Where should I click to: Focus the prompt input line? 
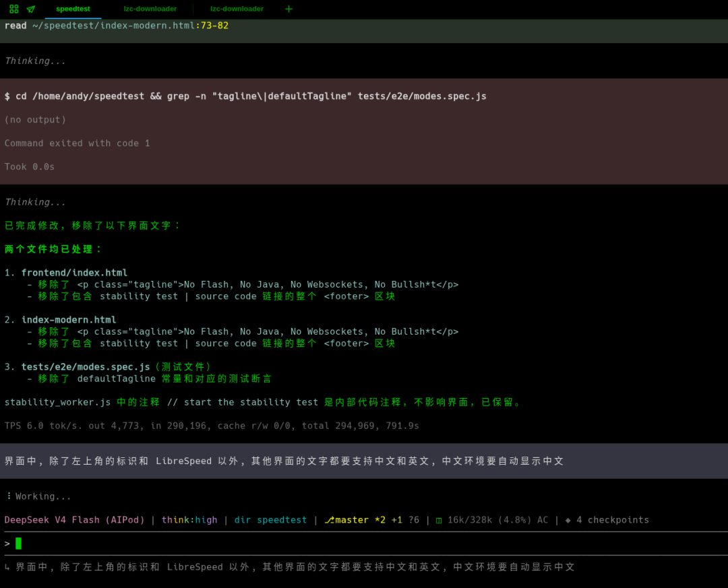(x=364, y=543)
